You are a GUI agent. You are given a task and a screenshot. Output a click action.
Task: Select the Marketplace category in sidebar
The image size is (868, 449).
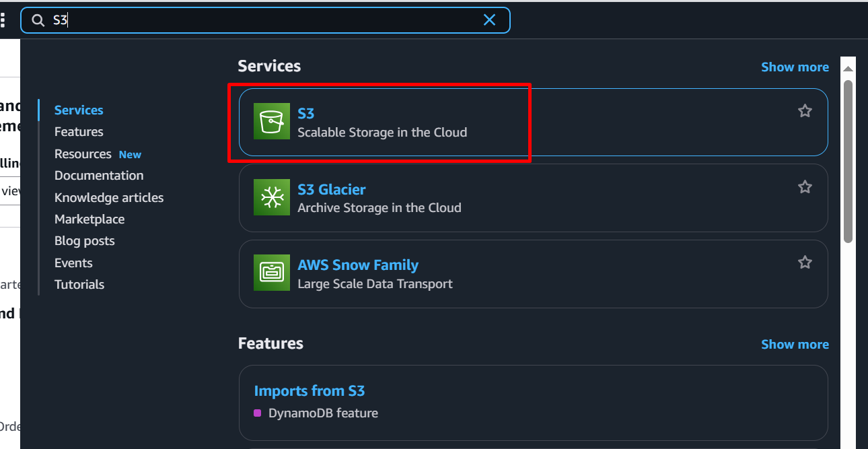[89, 219]
